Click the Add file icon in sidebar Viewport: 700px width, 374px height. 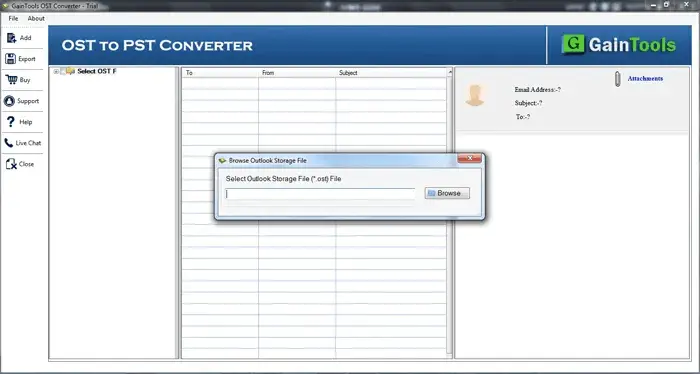(11, 38)
